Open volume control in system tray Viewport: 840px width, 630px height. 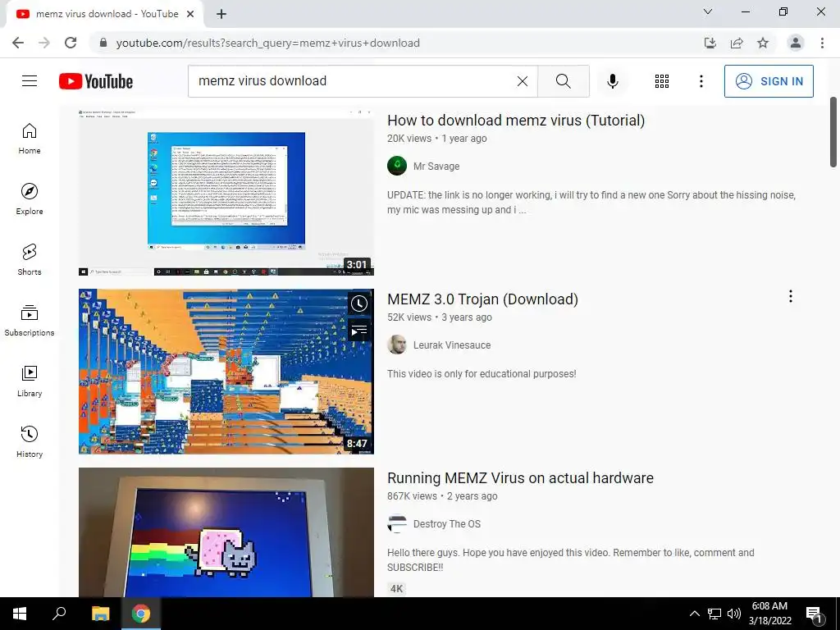tap(734, 614)
